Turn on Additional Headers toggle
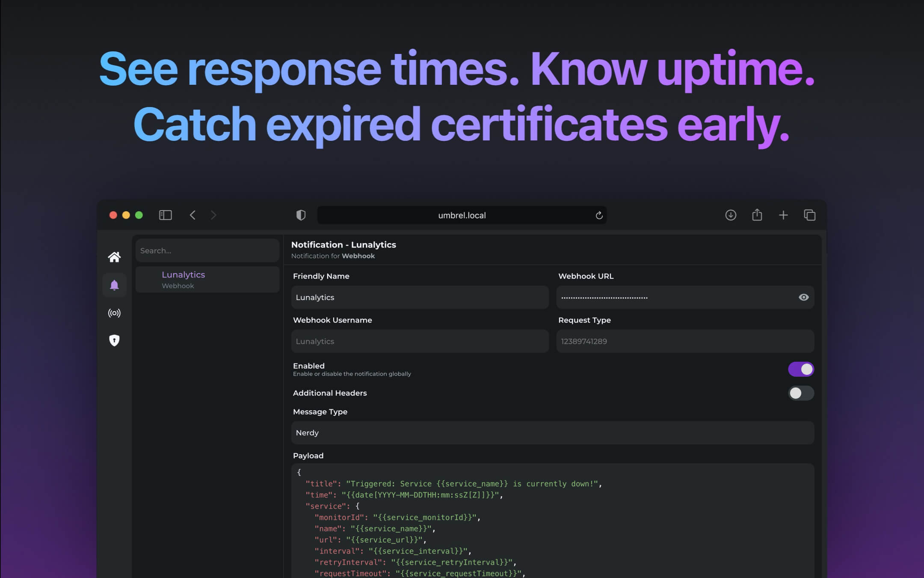 pyautogui.click(x=801, y=393)
